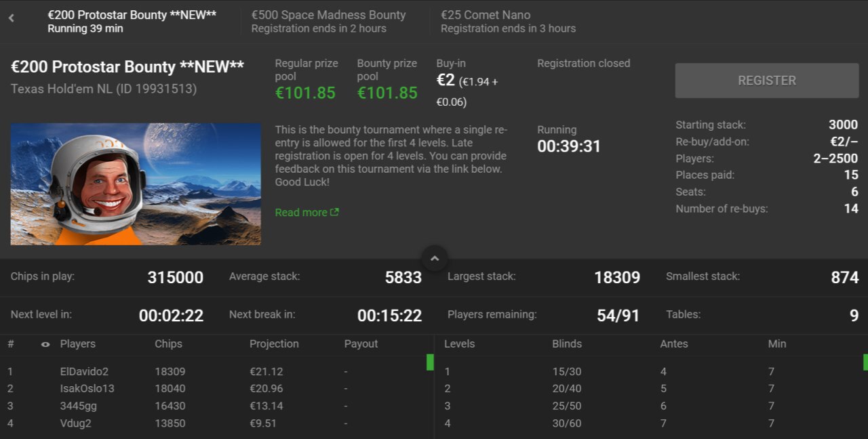Switch to €200 Protostar Bounty tab
Image resolution: width=868 pixels, height=439 pixels.
pyautogui.click(x=132, y=21)
